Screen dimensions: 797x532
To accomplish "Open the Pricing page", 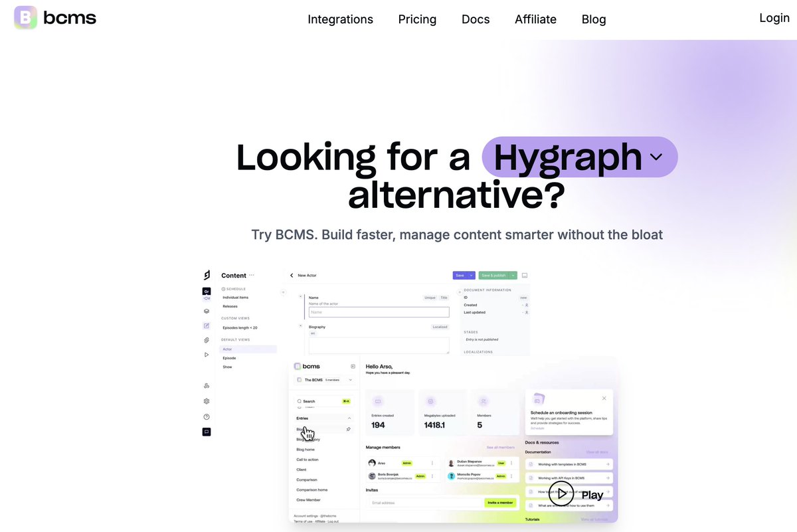I will 417,19.
